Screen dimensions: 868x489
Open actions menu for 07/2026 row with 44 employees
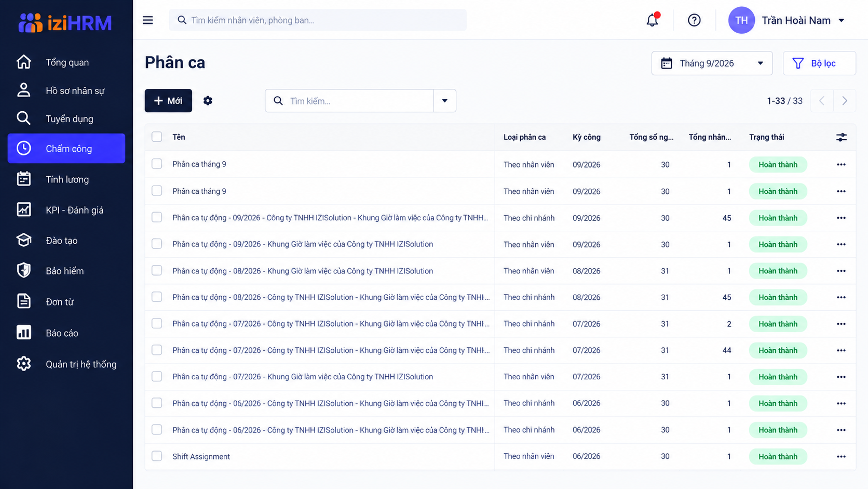[841, 350]
